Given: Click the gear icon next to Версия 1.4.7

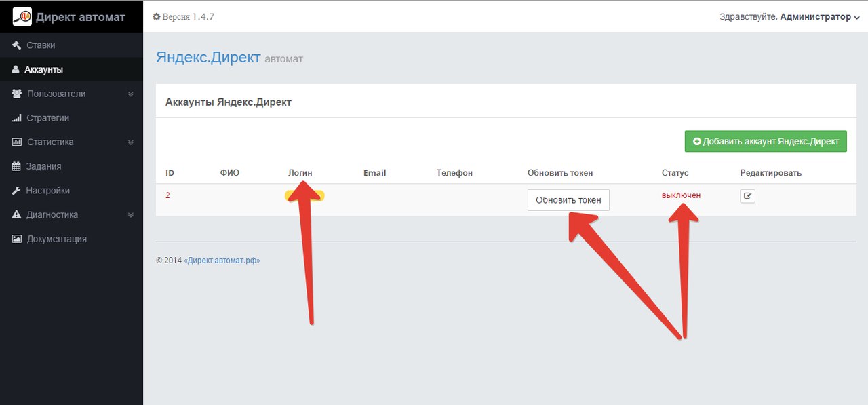Looking at the screenshot, I should pos(157,16).
